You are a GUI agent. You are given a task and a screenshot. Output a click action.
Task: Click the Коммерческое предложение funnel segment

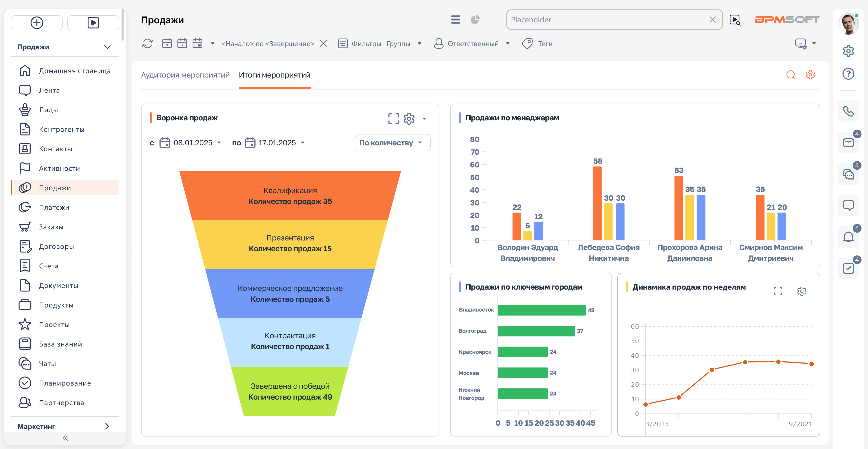290,293
